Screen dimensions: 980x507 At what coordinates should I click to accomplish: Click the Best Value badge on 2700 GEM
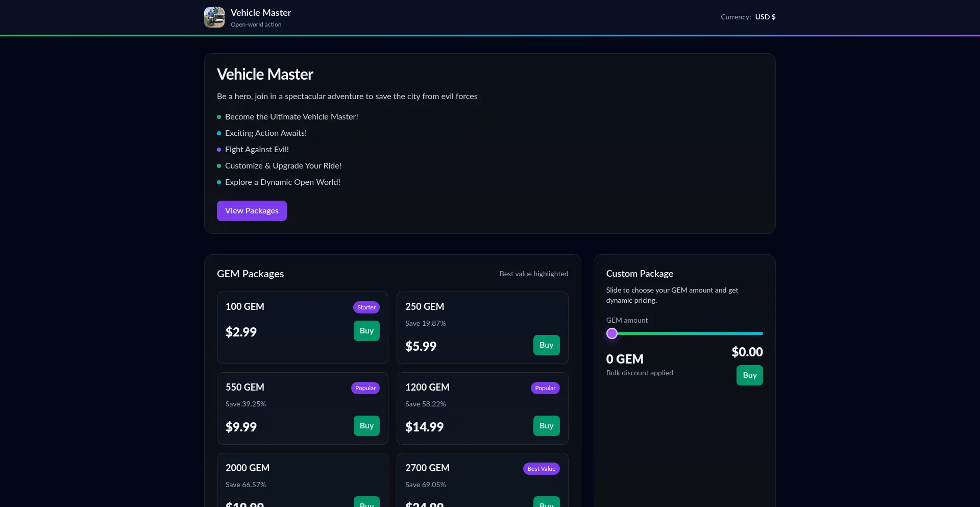coord(541,469)
